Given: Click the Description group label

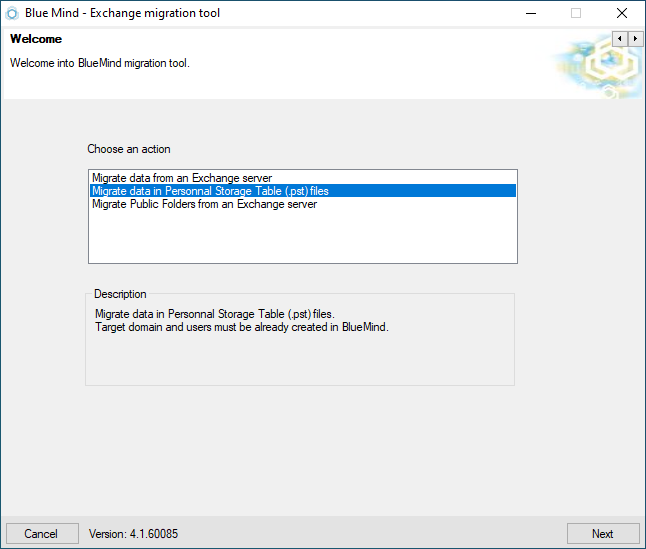Looking at the screenshot, I should 120,294.
